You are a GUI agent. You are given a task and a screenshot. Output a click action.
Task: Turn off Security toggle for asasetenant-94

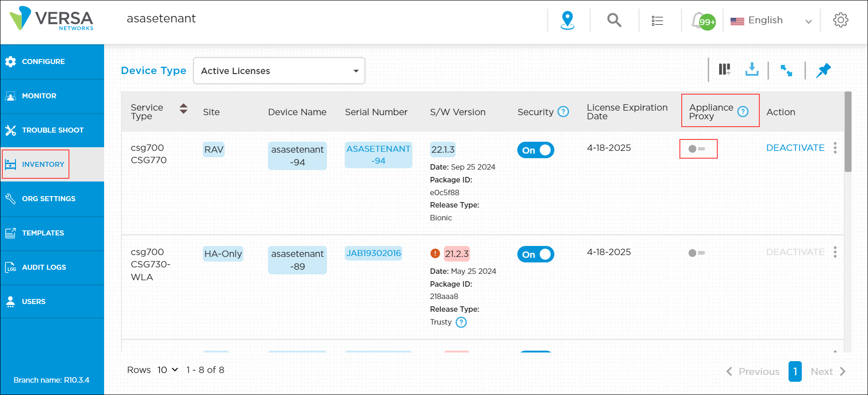(536, 150)
